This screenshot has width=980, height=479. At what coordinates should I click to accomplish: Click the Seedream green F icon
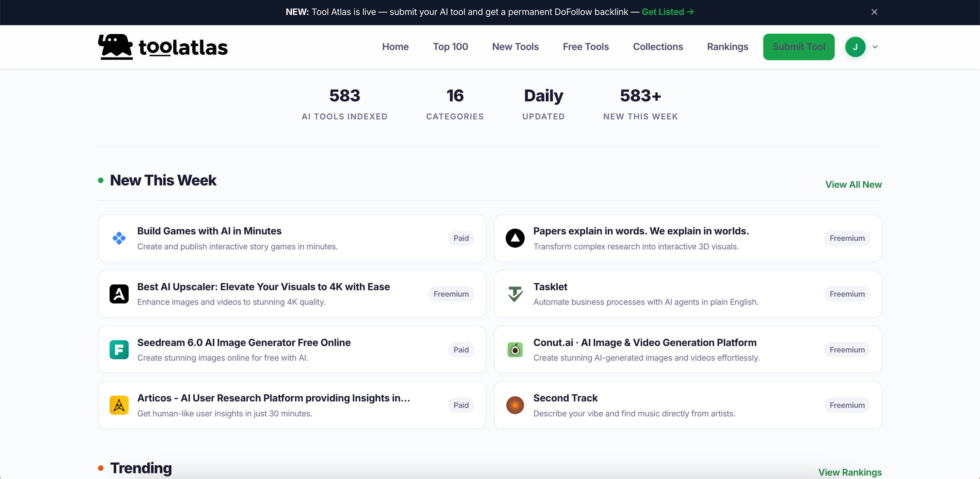(x=119, y=349)
